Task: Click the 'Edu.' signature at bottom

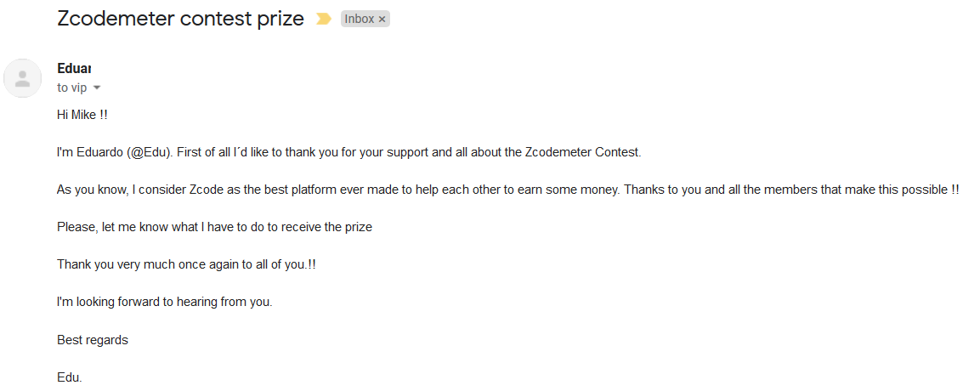Action: point(70,378)
